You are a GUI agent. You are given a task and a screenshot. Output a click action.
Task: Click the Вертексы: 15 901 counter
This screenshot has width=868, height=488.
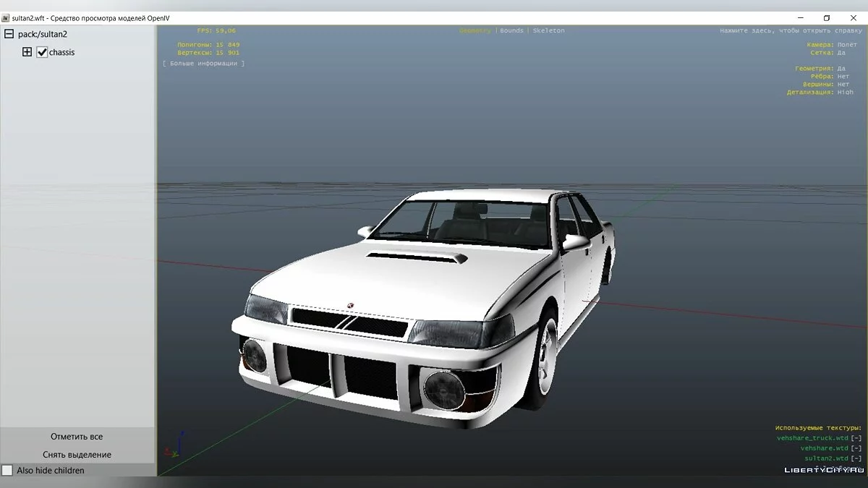pyautogui.click(x=208, y=53)
